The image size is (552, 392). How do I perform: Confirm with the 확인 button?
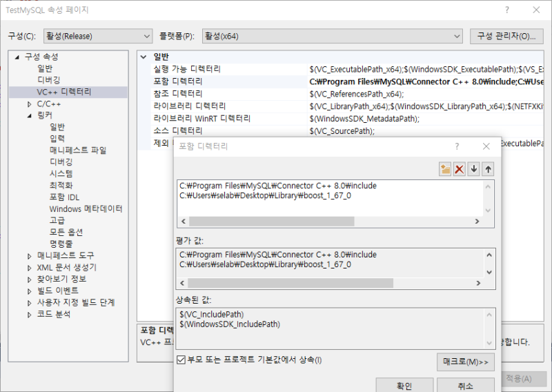point(404,386)
